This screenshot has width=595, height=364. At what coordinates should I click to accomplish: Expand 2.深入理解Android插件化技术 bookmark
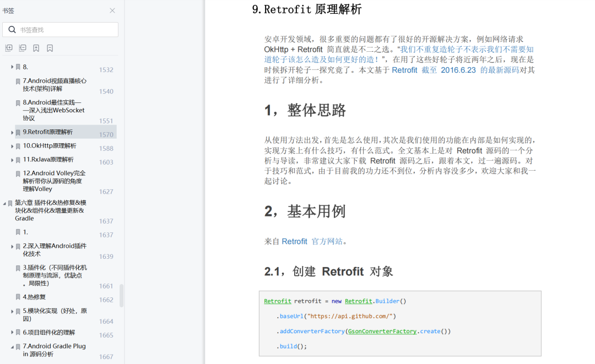12,247
